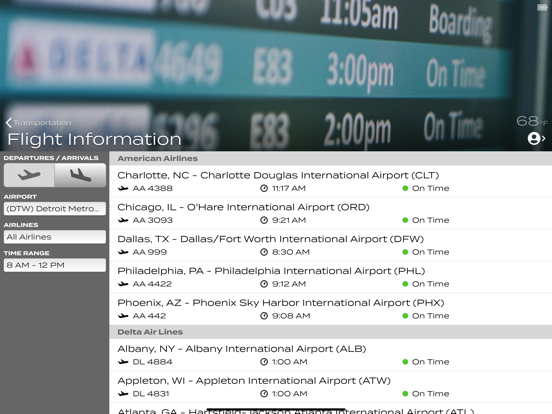Open the All Airlines dropdown

55,237
